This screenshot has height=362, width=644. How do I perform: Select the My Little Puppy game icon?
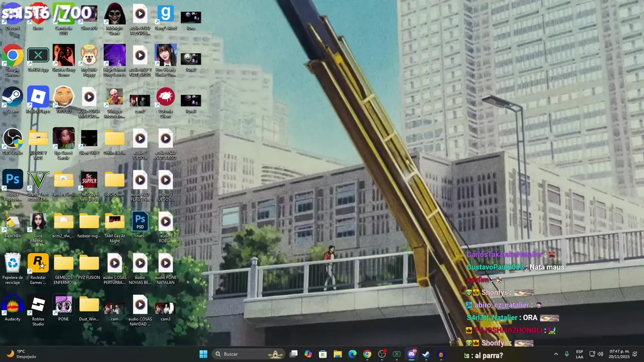pos(89,61)
